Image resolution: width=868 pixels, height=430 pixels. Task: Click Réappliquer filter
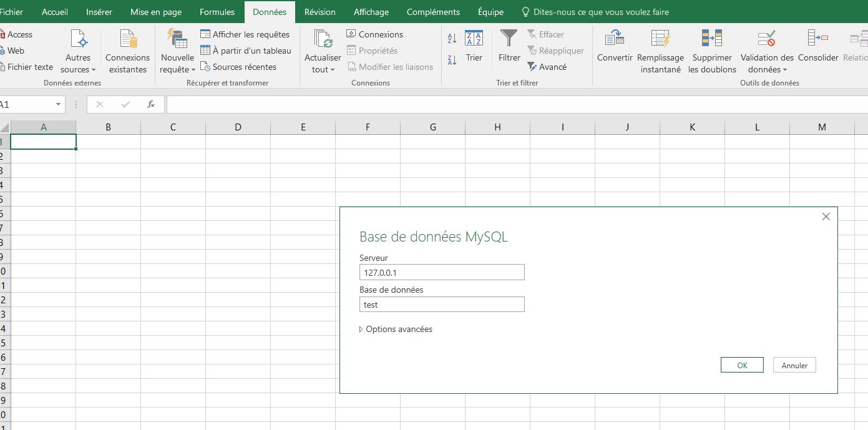[555, 51]
